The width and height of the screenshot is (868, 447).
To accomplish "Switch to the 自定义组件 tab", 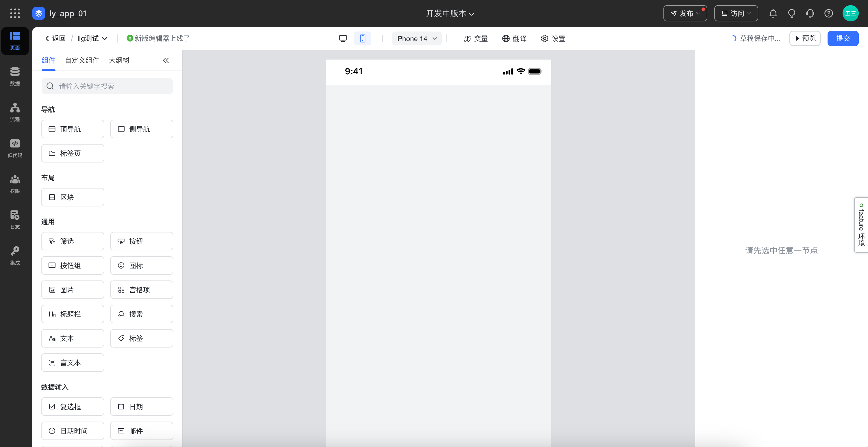I will (82, 60).
